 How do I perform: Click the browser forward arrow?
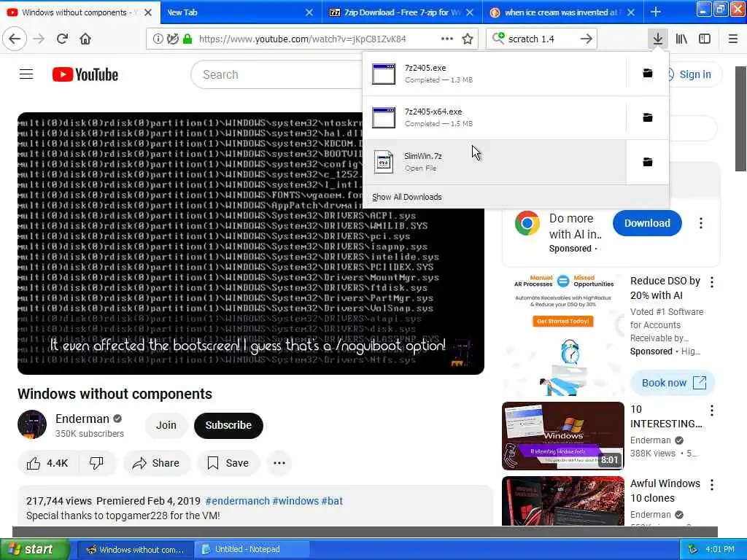pos(39,39)
